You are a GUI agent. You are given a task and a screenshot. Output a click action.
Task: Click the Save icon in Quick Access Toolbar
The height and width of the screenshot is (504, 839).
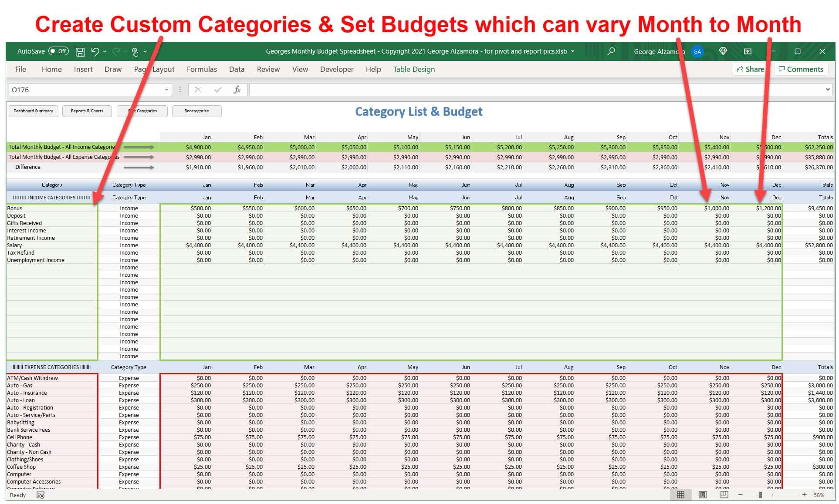[x=80, y=51]
